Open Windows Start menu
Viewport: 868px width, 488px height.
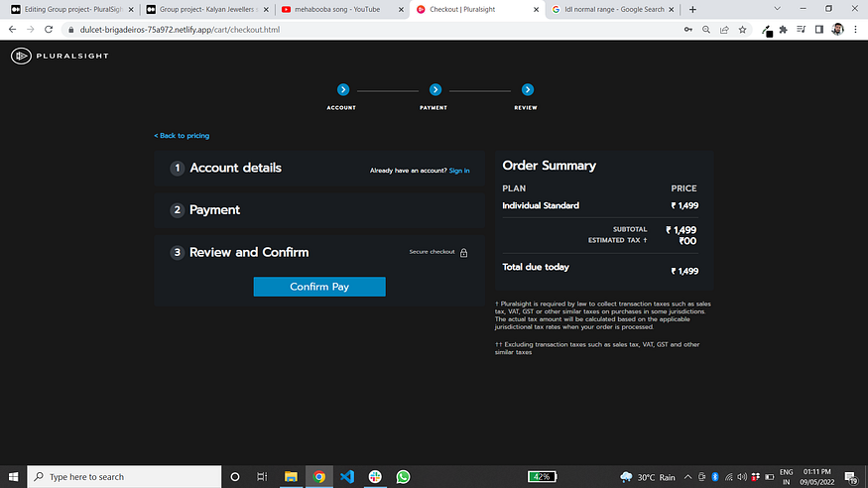[x=13, y=476]
